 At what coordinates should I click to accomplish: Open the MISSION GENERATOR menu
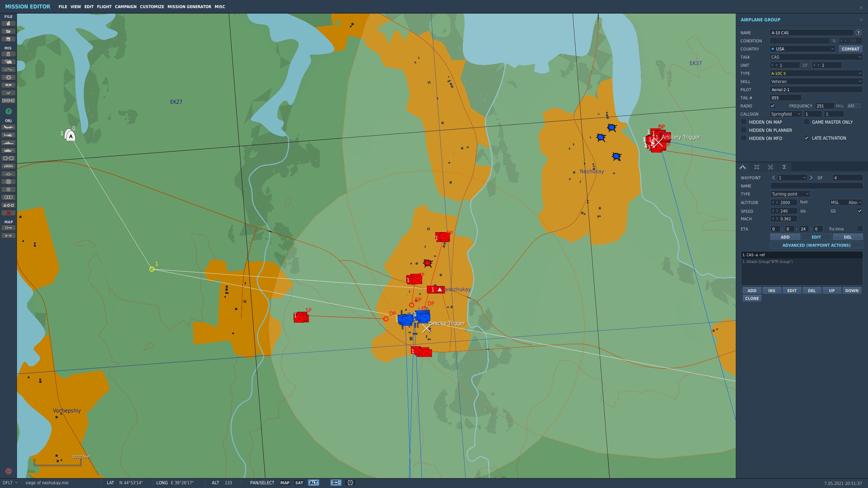pyautogui.click(x=189, y=7)
